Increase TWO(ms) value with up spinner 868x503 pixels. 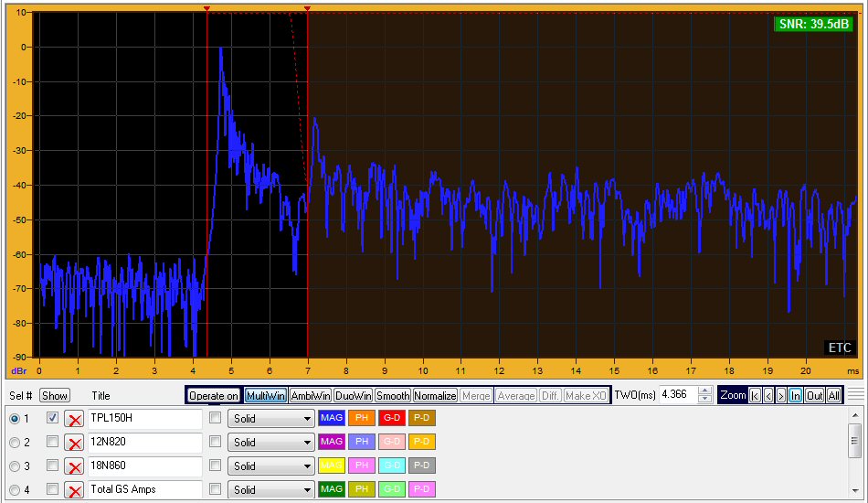[704, 391]
